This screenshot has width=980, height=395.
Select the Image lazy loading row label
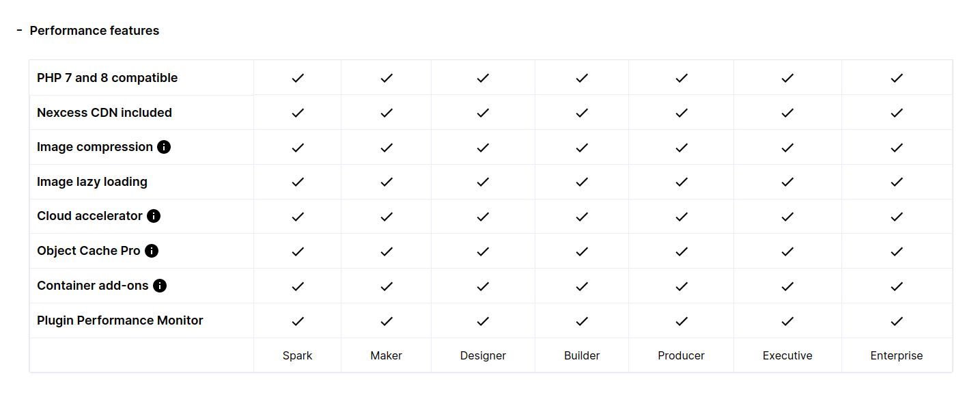pos(92,182)
